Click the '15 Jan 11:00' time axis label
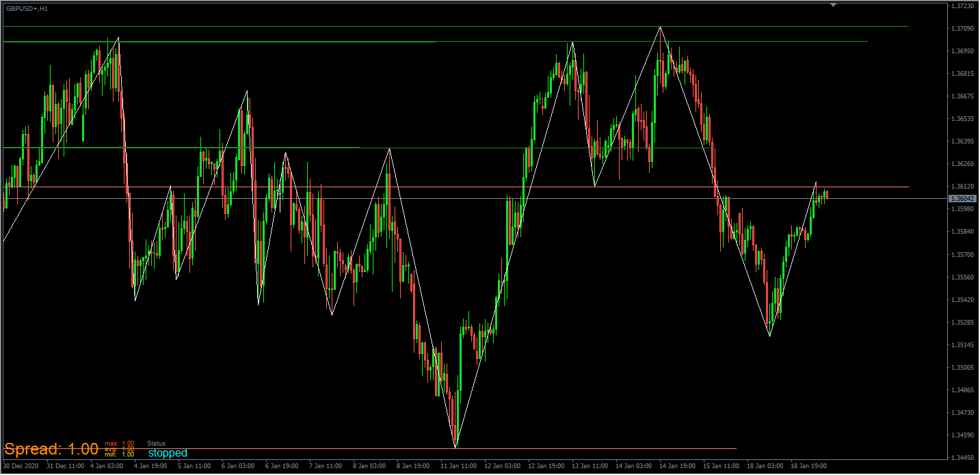This screenshot has width=980, height=475. tap(721, 466)
